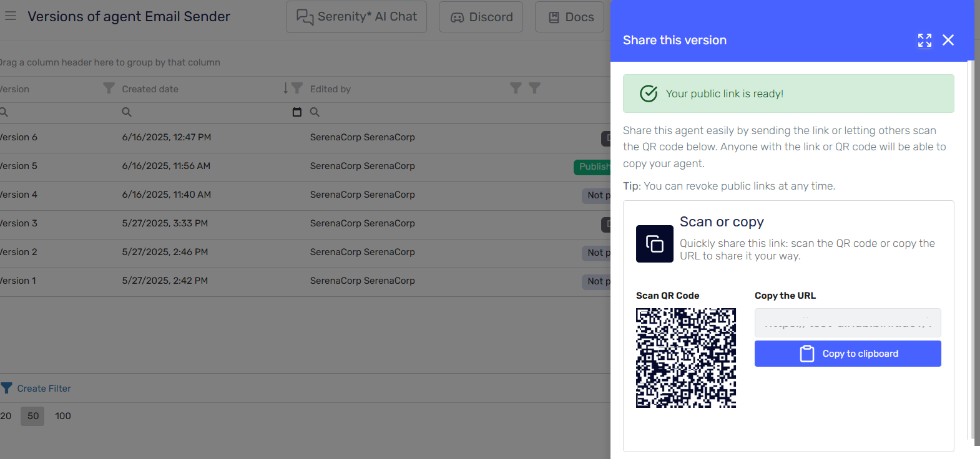Set page size to 50
The height and width of the screenshot is (459, 980).
tap(33, 416)
